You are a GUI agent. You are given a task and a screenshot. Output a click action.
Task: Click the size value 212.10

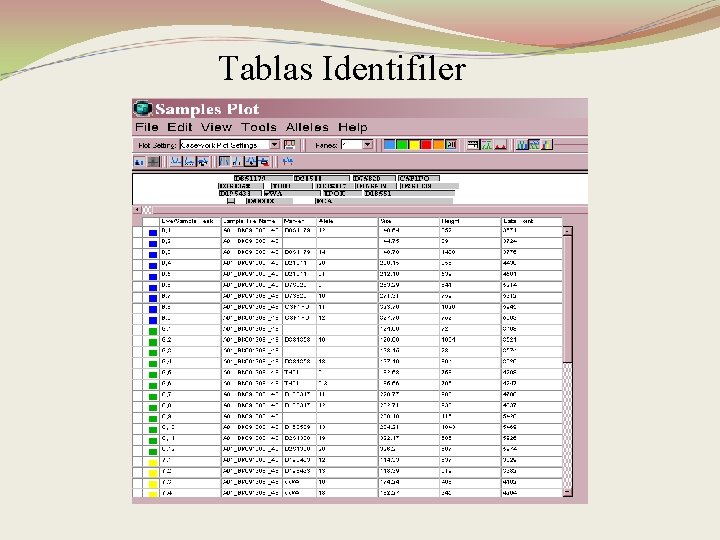click(389, 275)
